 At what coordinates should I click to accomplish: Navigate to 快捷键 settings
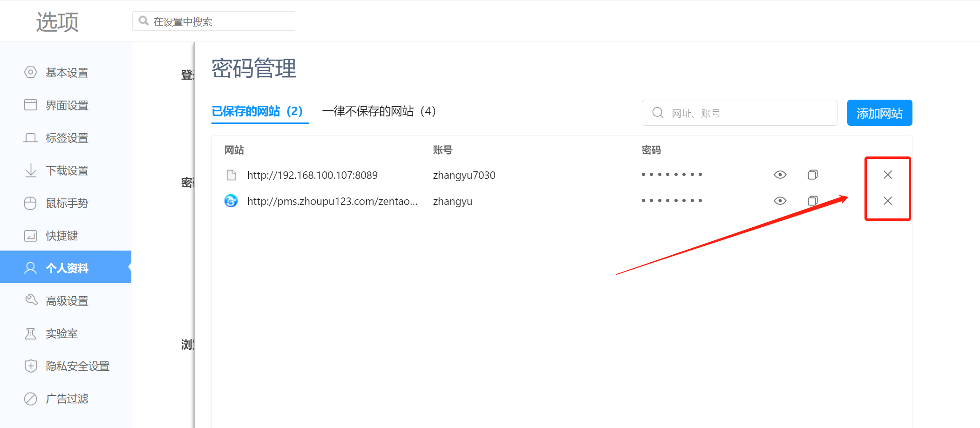coord(61,236)
